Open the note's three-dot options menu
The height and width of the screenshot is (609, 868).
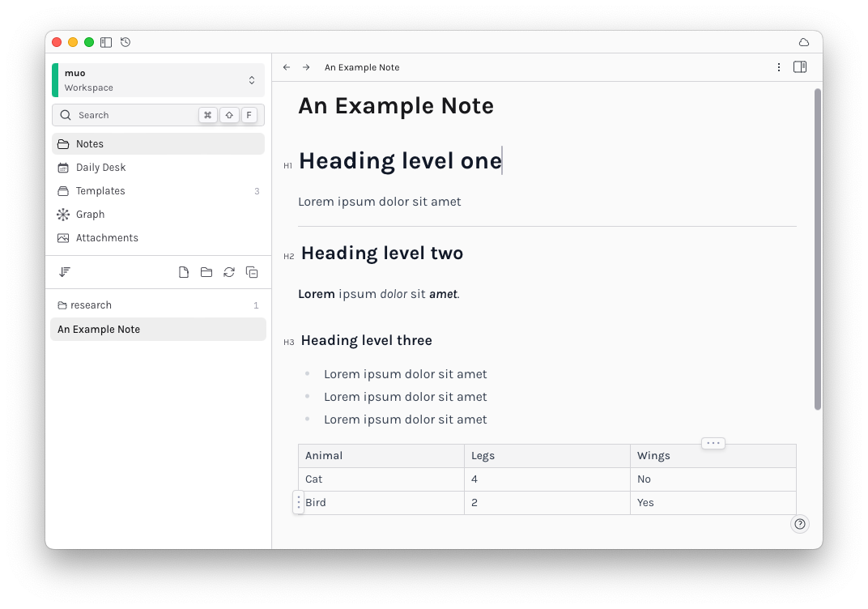779,67
